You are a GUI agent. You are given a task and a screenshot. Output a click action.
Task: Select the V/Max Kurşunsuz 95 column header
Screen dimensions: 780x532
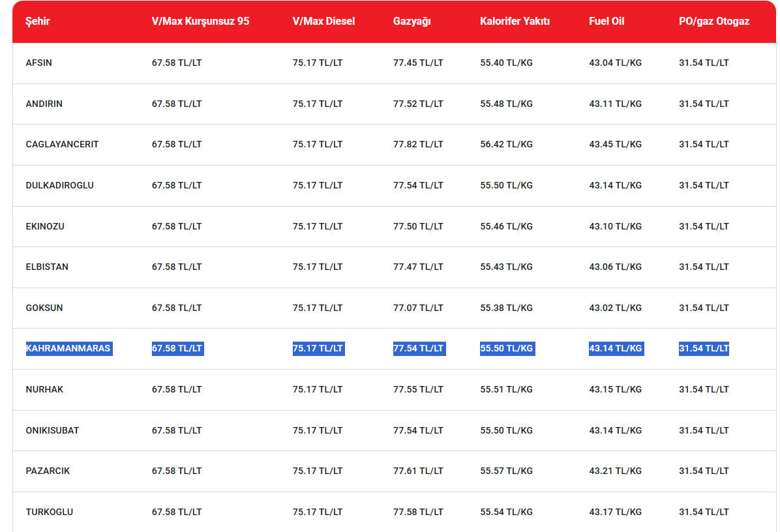pyautogui.click(x=200, y=22)
